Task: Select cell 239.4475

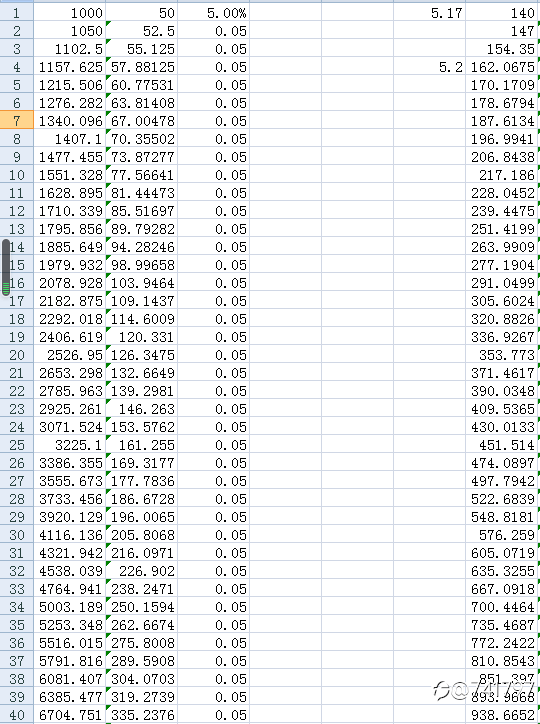Action: [502, 211]
